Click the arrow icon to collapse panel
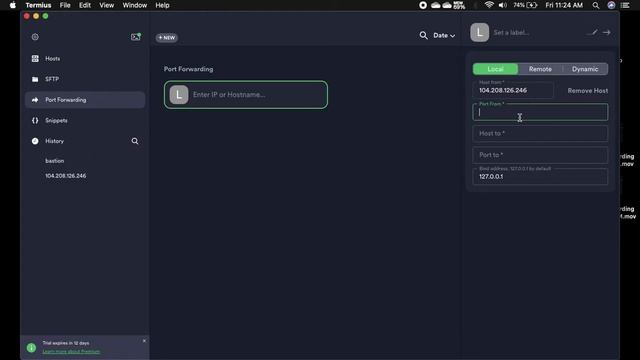This screenshot has width=640, height=360. pos(607,32)
